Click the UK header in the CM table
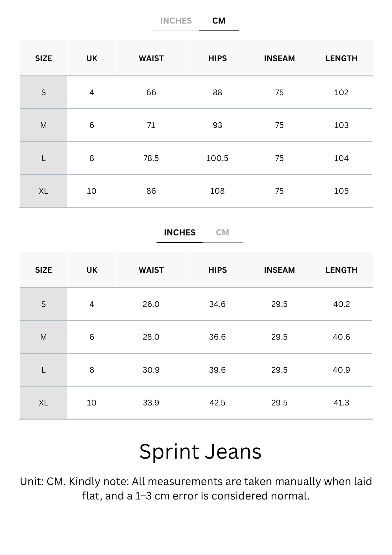The image size is (392, 555). [92, 59]
